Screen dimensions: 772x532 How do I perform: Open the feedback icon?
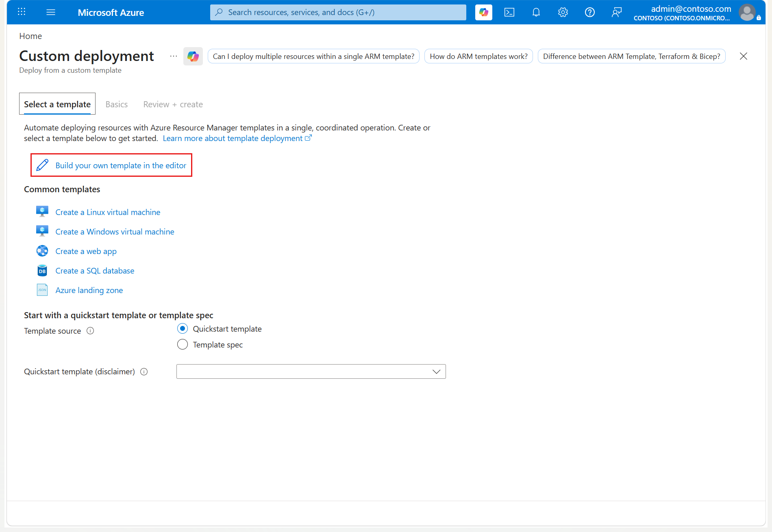tap(617, 12)
